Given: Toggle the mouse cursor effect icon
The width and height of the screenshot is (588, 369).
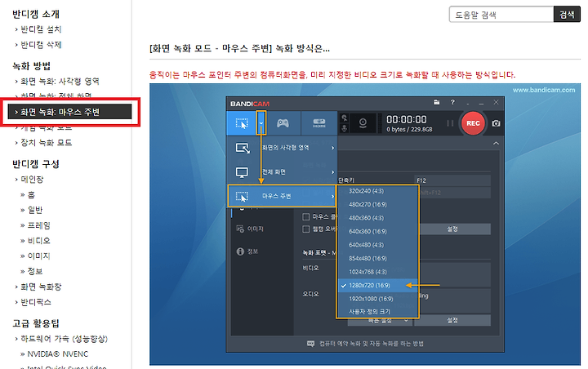Looking at the screenshot, I should [x=345, y=118].
